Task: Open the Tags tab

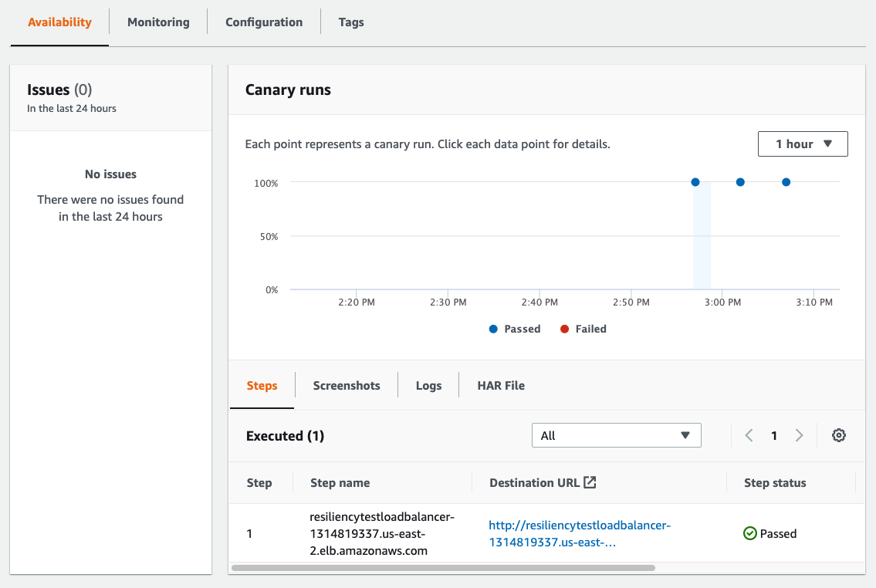Action: coord(351,22)
